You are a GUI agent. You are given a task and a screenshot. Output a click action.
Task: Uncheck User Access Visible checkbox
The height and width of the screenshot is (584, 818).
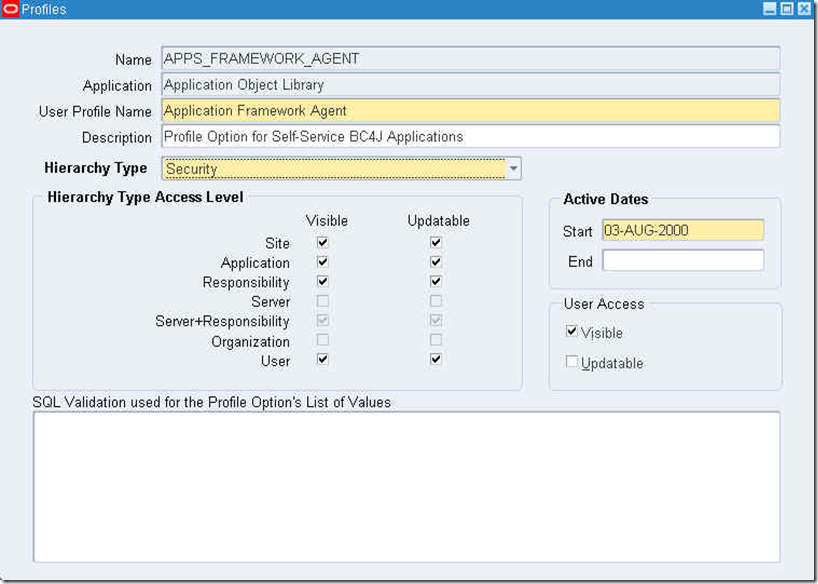572,331
